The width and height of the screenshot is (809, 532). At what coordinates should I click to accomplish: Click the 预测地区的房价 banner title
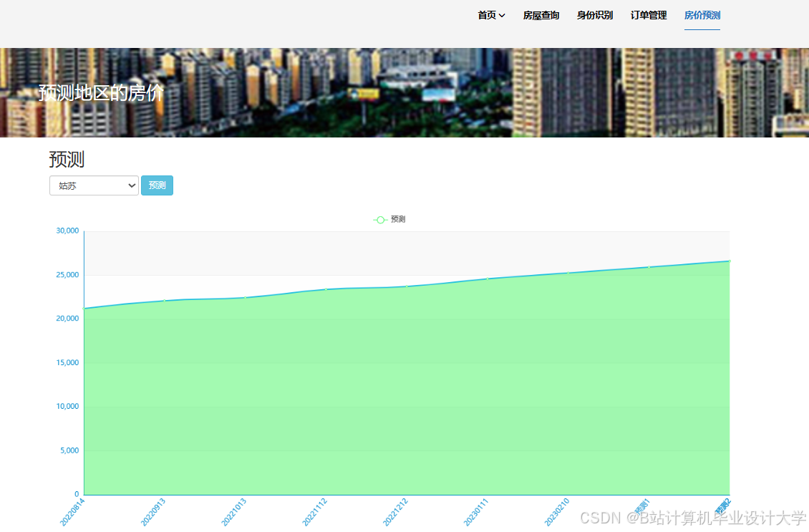point(101,93)
